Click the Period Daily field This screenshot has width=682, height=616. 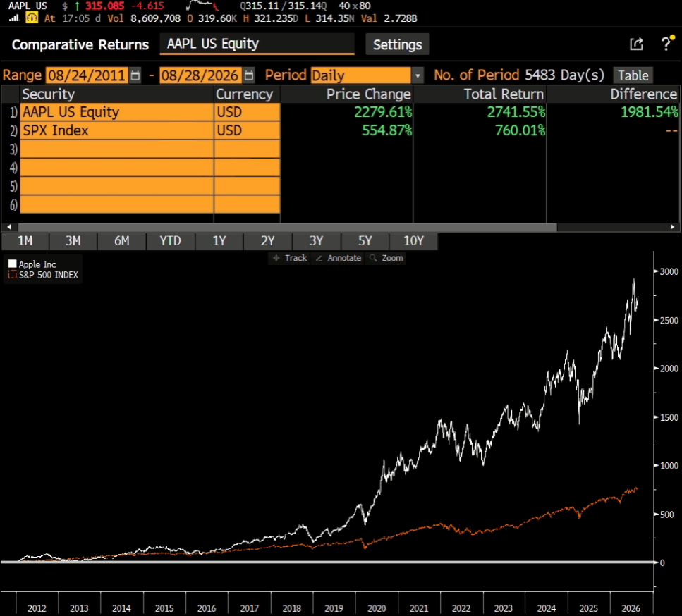click(360, 75)
